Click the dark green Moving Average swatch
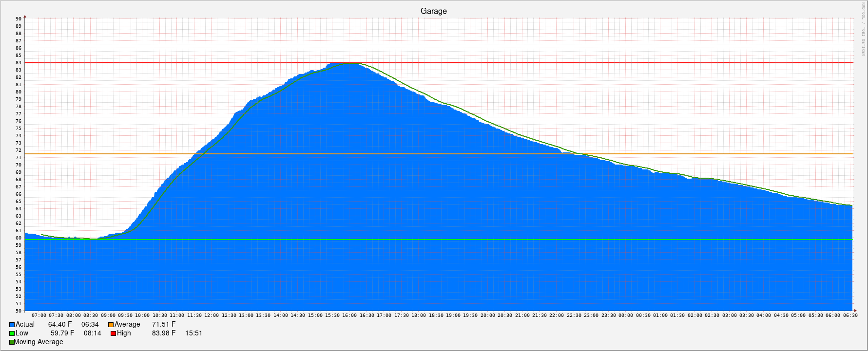This screenshot has width=868, height=351. tap(12, 342)
